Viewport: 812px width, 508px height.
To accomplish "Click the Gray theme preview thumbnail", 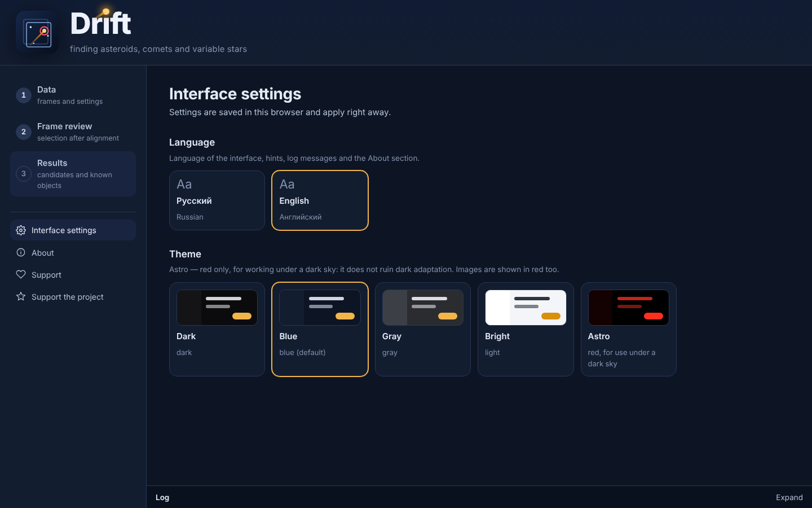I will tap(423, 308).
